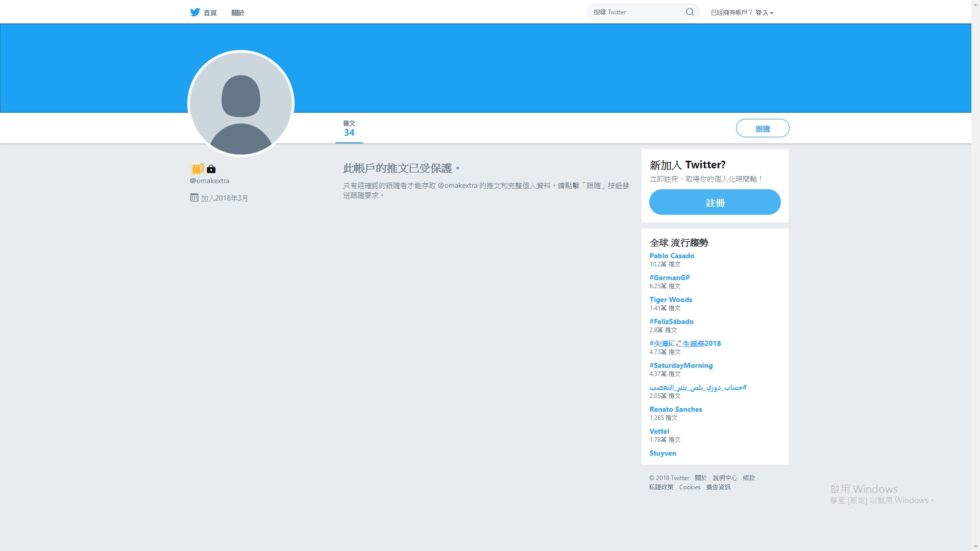
Task: Click the beer mug emoji display name
Action: (x=198, y=169)
